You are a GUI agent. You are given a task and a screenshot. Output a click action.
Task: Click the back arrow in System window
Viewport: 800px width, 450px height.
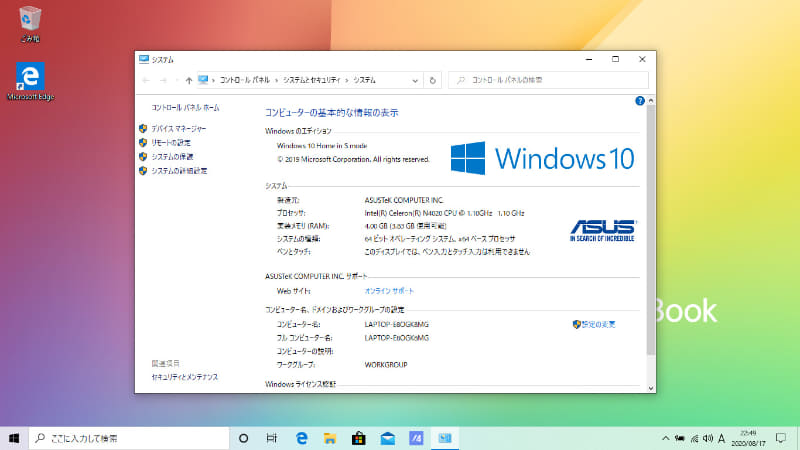pos(146,80)
